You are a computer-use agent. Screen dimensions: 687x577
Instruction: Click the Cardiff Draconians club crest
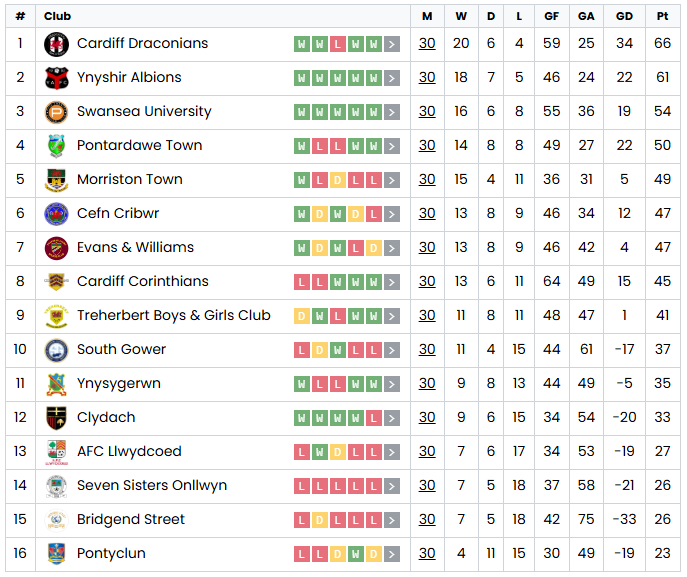point(56,44)
